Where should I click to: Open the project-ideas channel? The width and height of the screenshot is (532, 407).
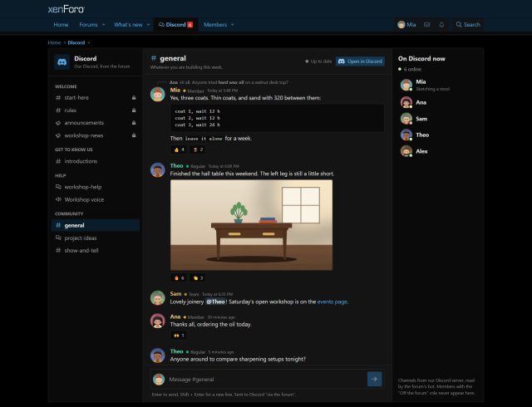96,238
